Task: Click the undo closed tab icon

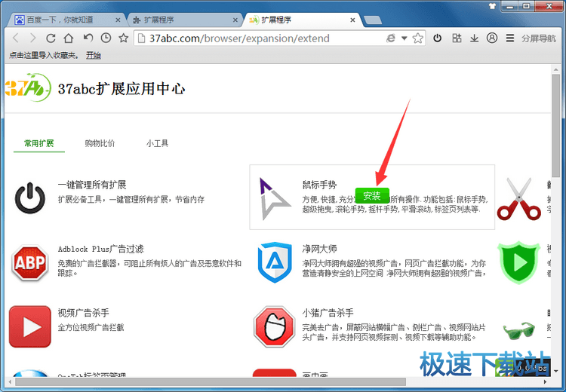Action: click(88, 38)
